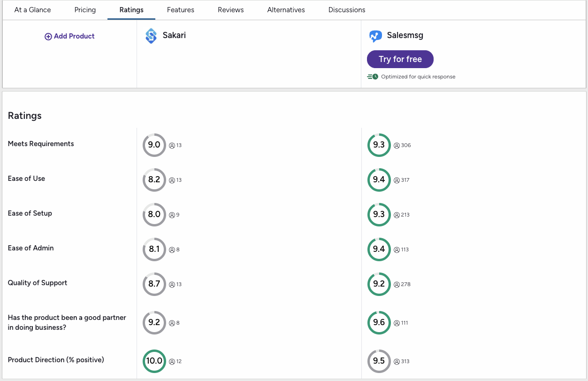Image resolution: width=588 pixels, height=381 pixels.
Task: Click the reviewer icon beside 213 count
Action: 396,215
